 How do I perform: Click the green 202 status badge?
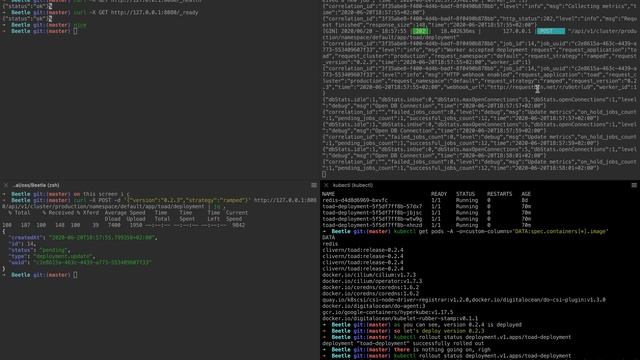420,31
